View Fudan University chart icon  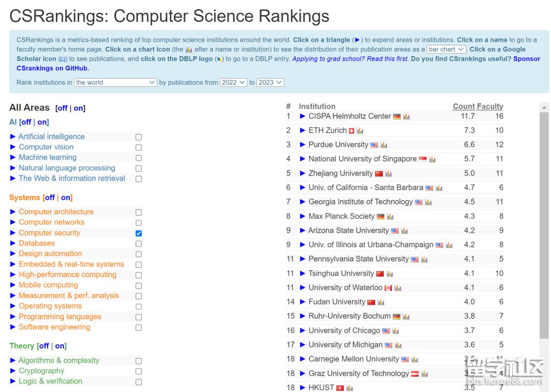point(381,302)
